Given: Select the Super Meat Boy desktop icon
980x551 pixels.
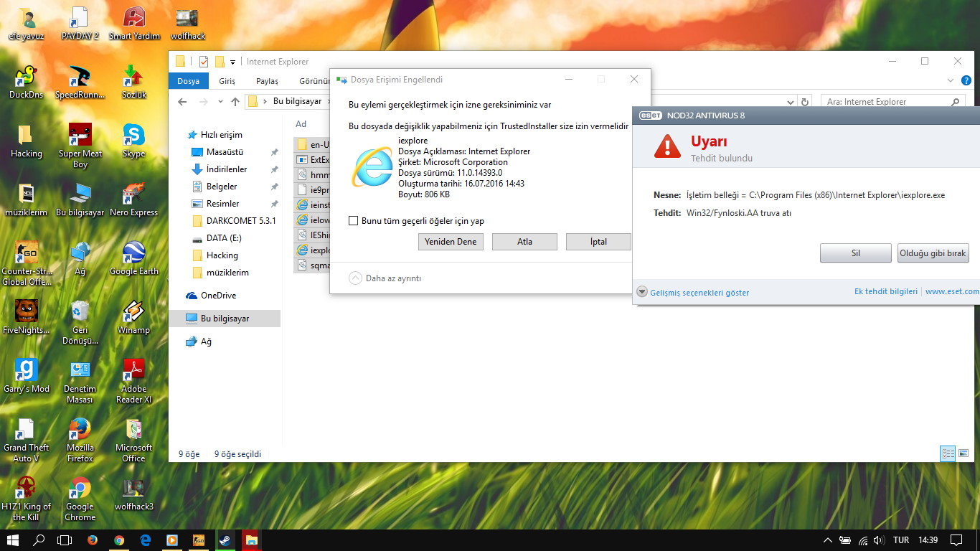Looking at the screenshot, I should [x=80, y=145].
